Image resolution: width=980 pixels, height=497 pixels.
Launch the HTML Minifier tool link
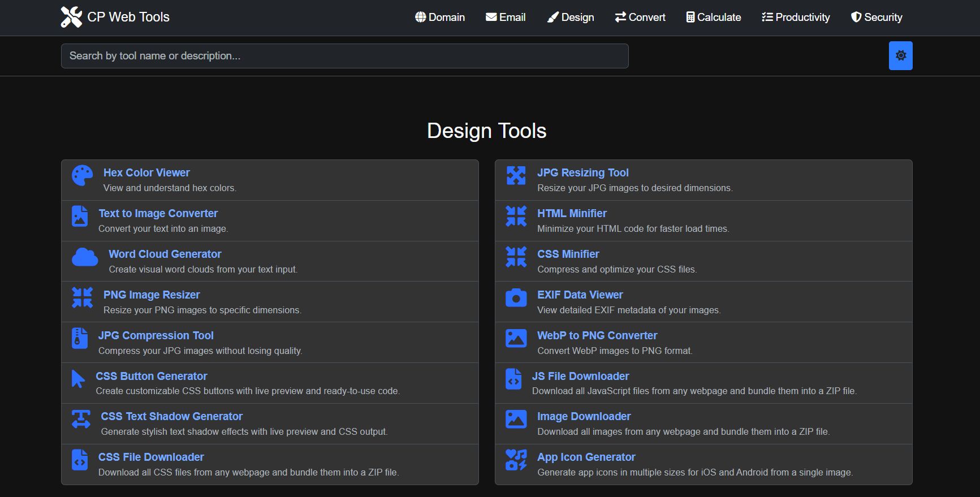click(572, 213)
